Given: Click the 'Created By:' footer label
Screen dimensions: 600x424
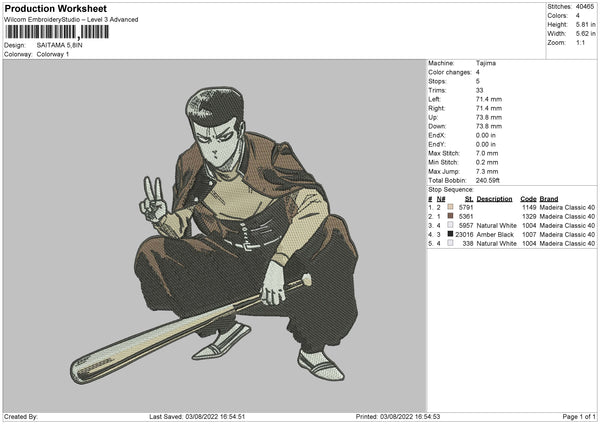Looking at the screenshot, I should click(x=21, y=417).
